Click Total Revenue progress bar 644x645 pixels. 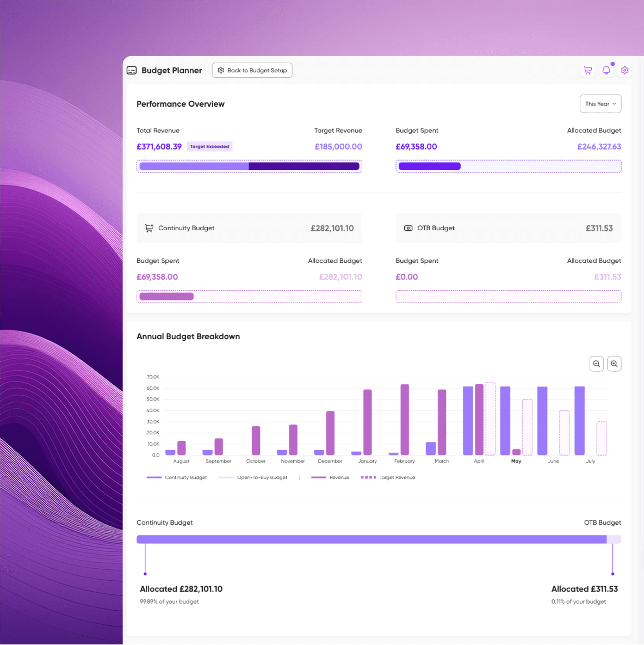[x=250, y=166]
